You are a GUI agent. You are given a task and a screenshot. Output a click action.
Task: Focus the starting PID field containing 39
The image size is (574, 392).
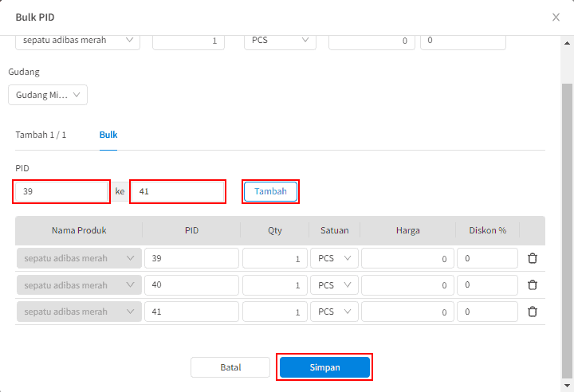(61, 191)
